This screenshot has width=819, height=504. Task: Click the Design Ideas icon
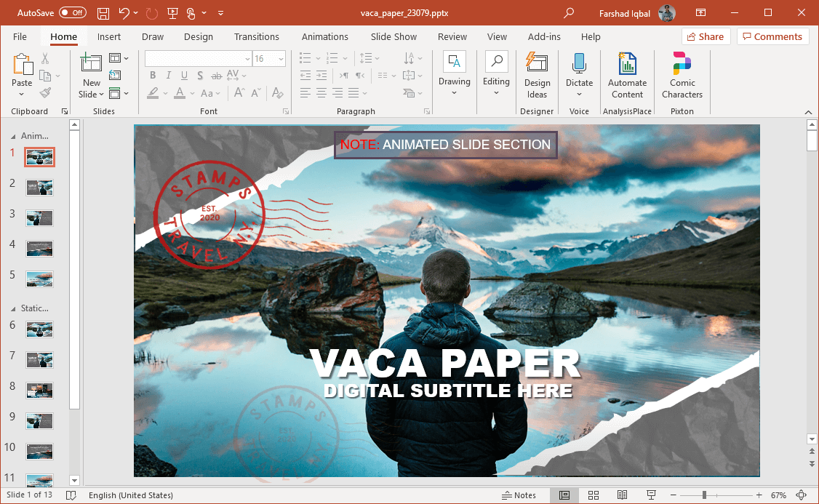tap(537, 75)
